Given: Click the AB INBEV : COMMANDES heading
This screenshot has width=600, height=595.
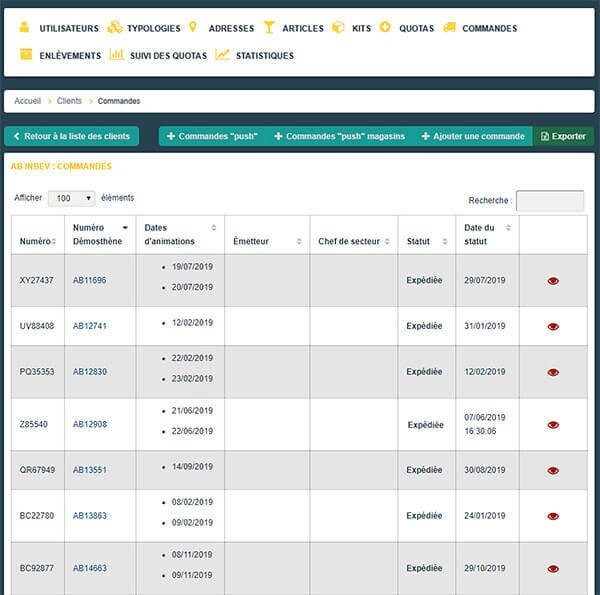Looking at the screenshot, I should pos(61,166).
